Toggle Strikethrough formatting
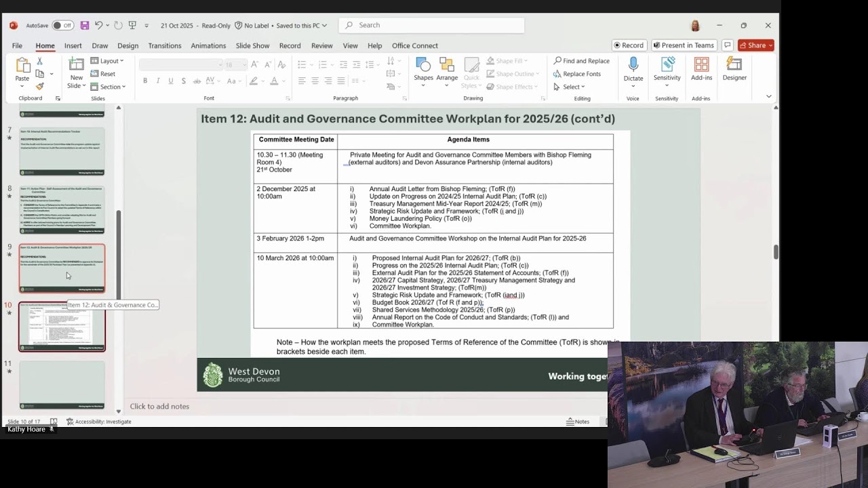The width and height of the screenshot is (868, 488). [x=197, y=81]
